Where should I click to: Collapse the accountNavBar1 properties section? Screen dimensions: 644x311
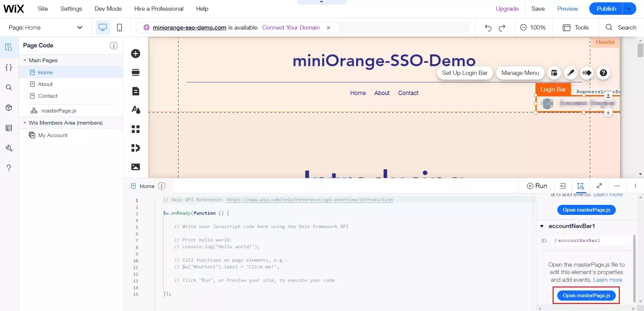[x=542, y=226]
